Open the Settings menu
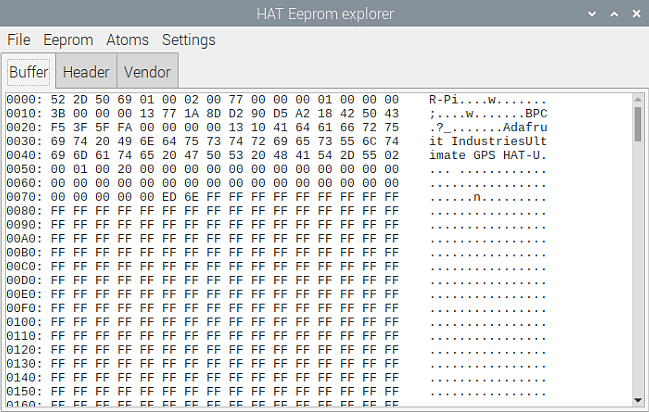649x412 pixels. (188, 40)
